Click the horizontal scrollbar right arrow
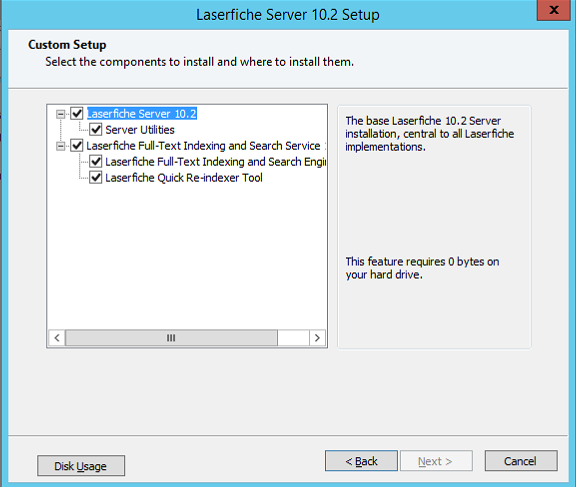The height and width of the screenshot is (487, 576). (317, 338)
